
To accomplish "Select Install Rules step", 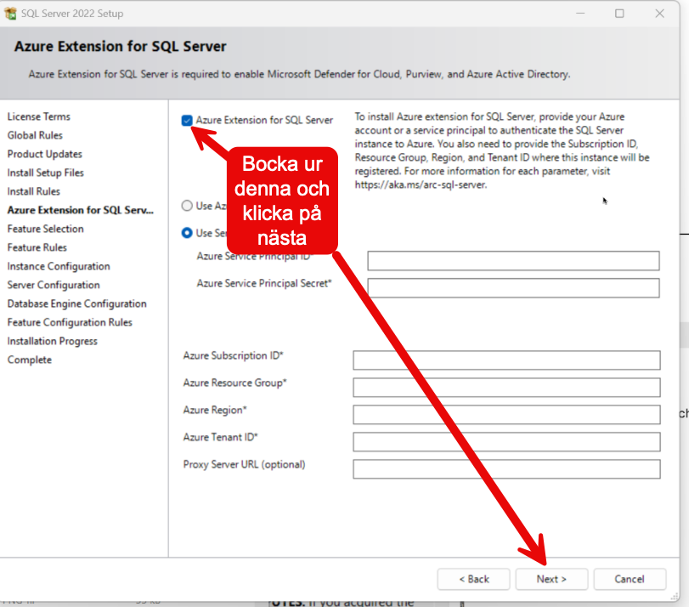I will click(x=33, y=191).
